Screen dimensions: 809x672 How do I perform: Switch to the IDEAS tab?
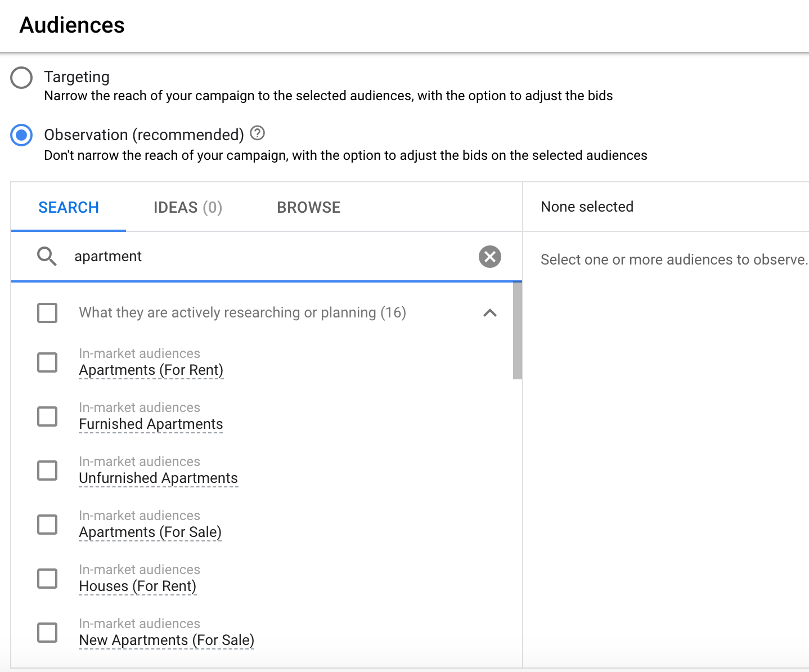pos(187,207)
